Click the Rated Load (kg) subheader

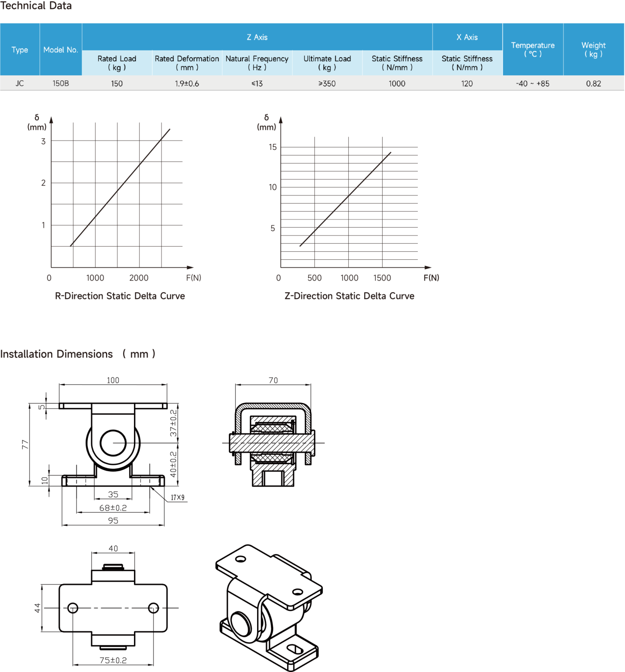pos(117,63)
